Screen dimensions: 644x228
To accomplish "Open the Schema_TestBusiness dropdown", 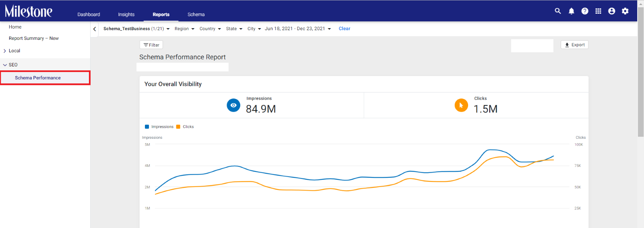I will coord(136,29).
